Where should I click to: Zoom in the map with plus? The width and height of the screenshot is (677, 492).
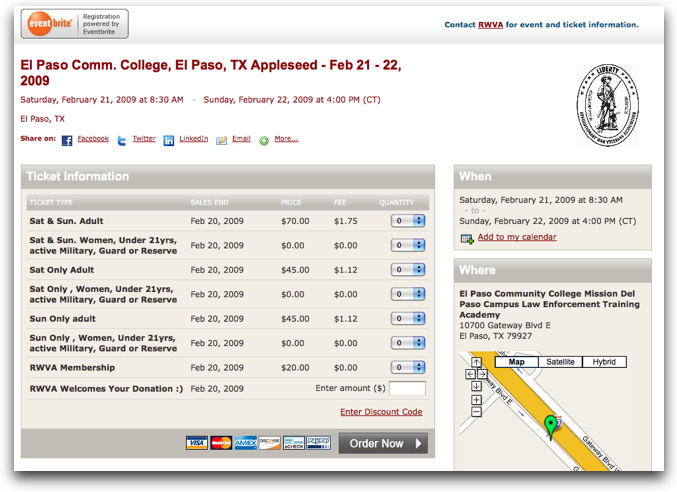click(476, 400)
